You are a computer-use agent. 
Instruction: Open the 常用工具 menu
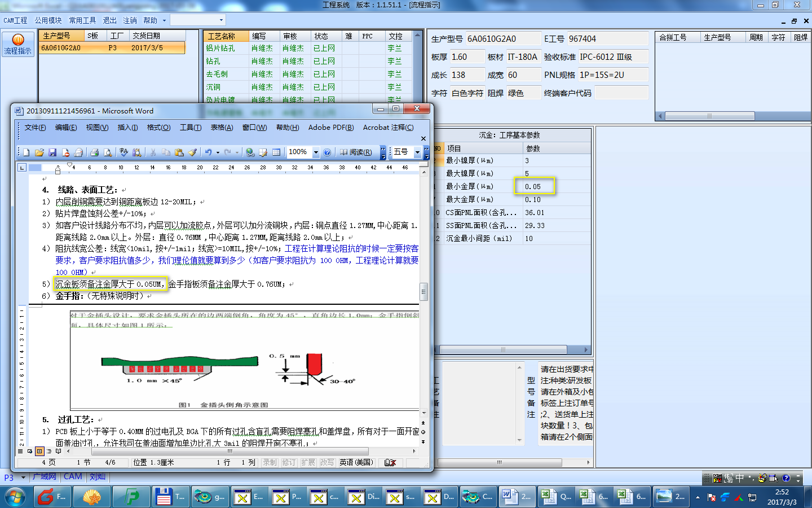pyautogui.click(x=82, y=20)
